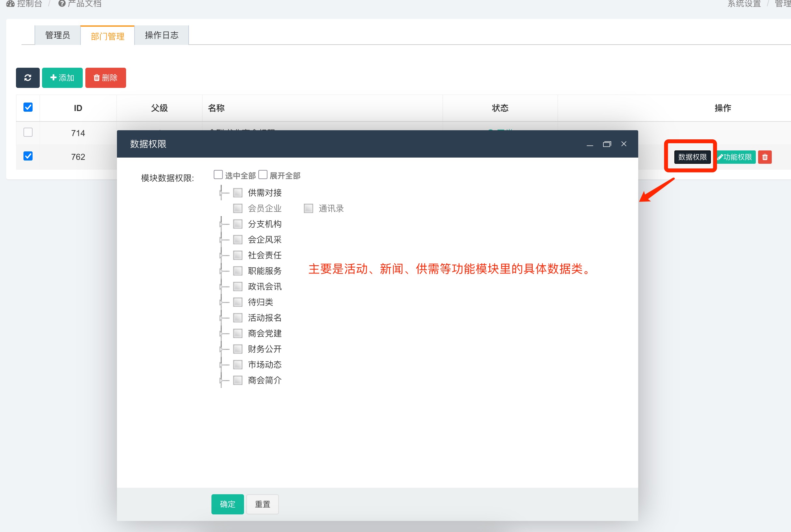Screen dimensions: 791x532
Task: Click the 控制台 dashboard icon link
Action: point(24,4)
